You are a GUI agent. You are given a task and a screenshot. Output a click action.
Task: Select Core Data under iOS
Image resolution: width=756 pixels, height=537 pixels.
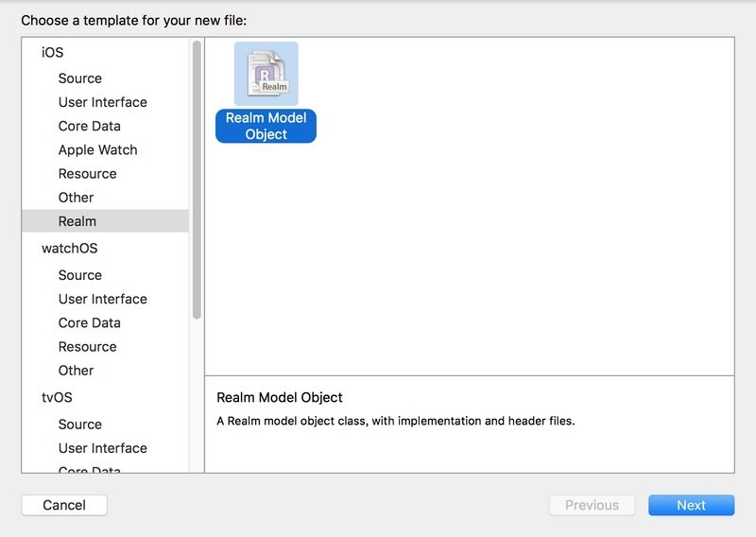coord(89,126)
